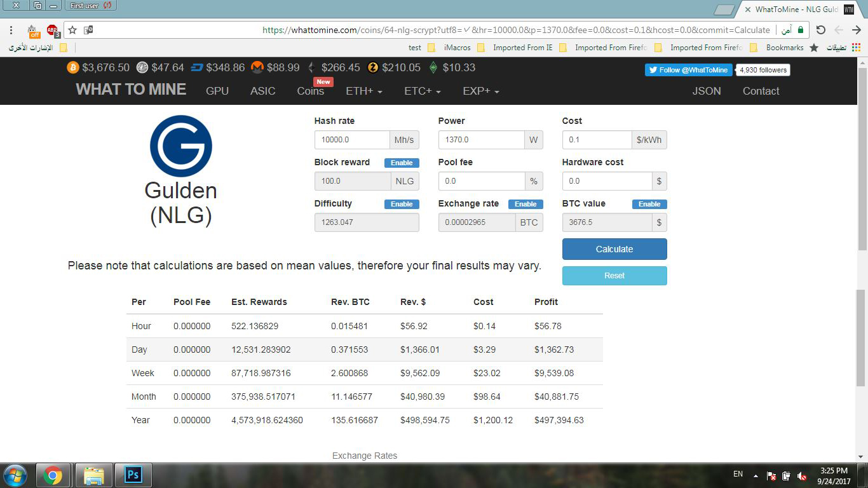Follow @WhatToMine on Twitter

pos(689,70)
